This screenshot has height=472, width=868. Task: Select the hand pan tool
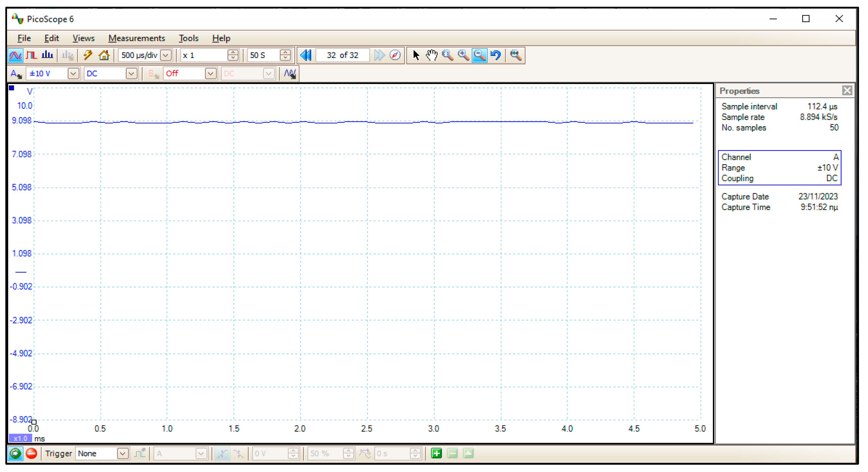[x=432, y=55]
